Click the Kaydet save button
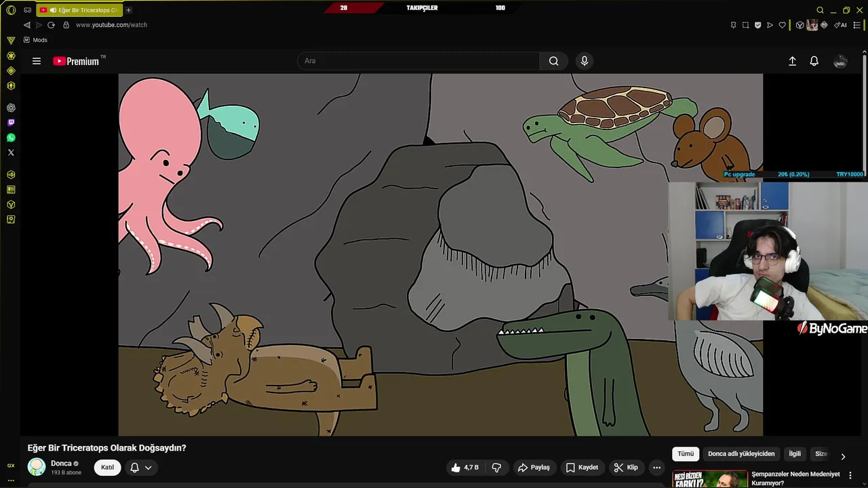The height and width of the screenshot is (488, 868). (x=583, y=467)
